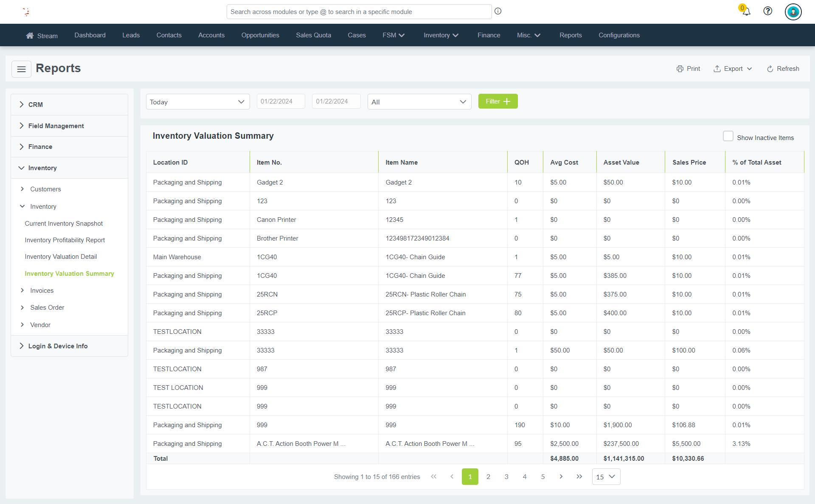Expand the CRM reports section
The height and width of the screenshot is (504, 815).
coord(36,105)
